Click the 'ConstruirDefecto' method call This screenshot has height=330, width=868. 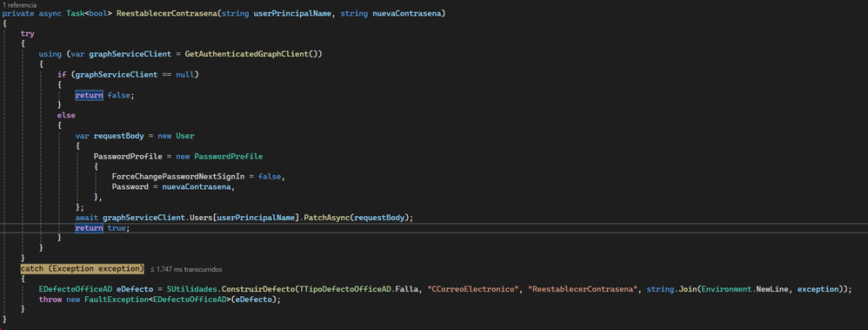pyautogui.click(x=257, y=290)
